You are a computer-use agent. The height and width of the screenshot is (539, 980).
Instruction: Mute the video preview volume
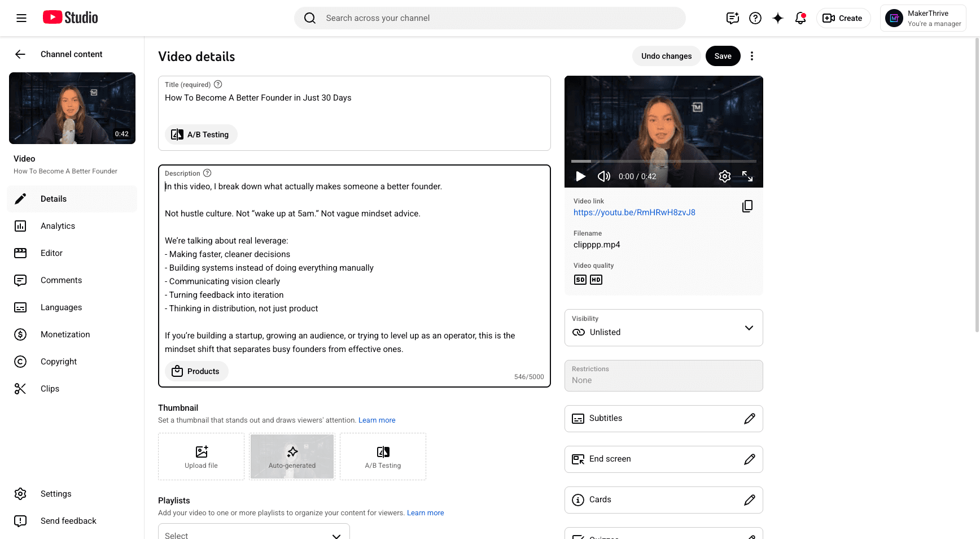click(x=604, y=176)
